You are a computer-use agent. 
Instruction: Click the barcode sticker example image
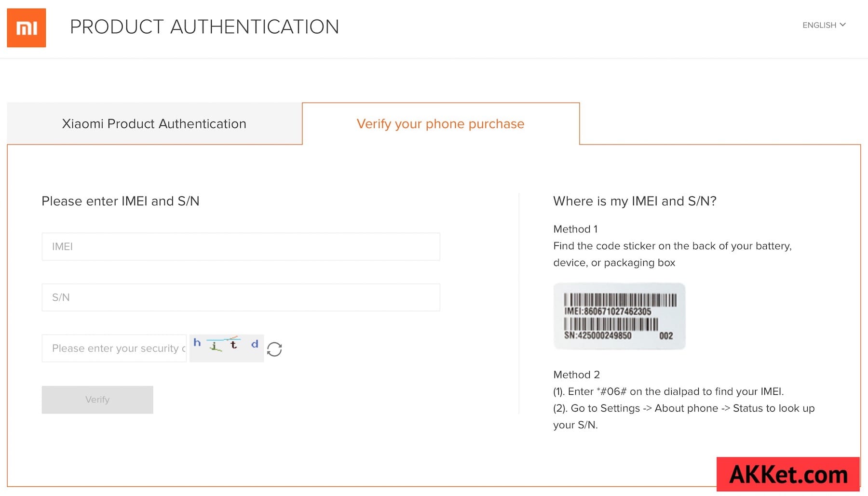coord(619,316)
